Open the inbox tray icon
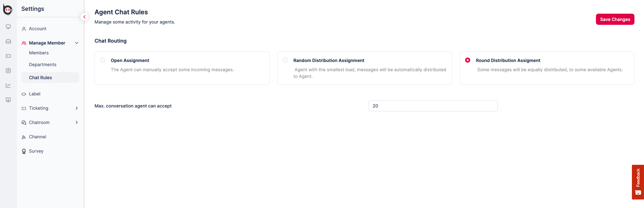Image resolution: width=644 pixels, height=208 pixels. (x=8, y=41)
